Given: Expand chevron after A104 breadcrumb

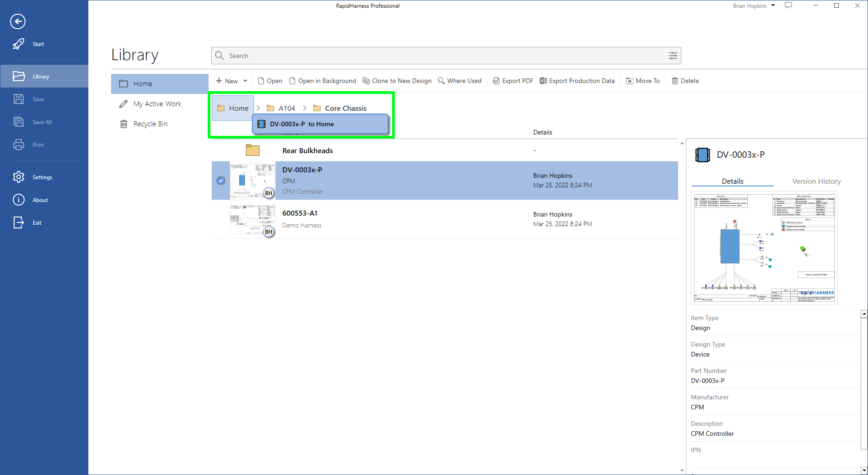Looking at the screenshot, I should point(305,108).
